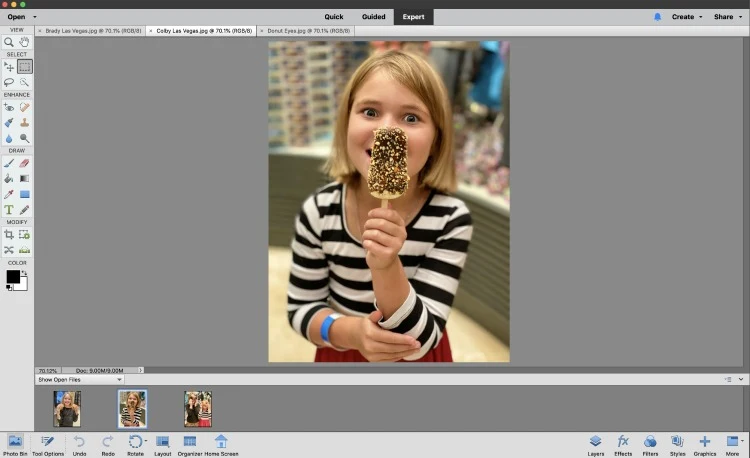Select the Rectangular Marquee tool
Viewport: 750px width, 458px height.
tap(24, 67)
